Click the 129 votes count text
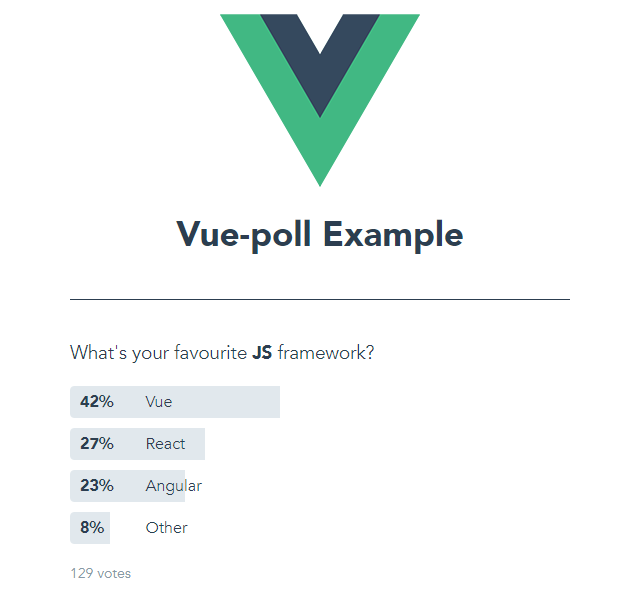 click(100, 574)
